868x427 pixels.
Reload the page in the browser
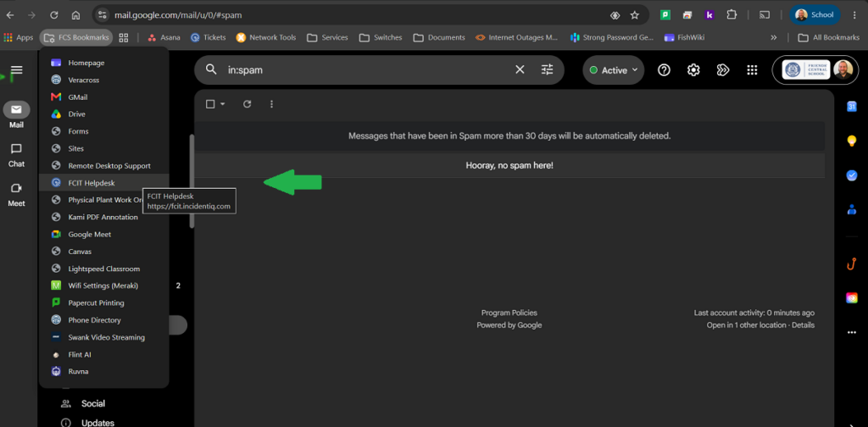point(53,15)
